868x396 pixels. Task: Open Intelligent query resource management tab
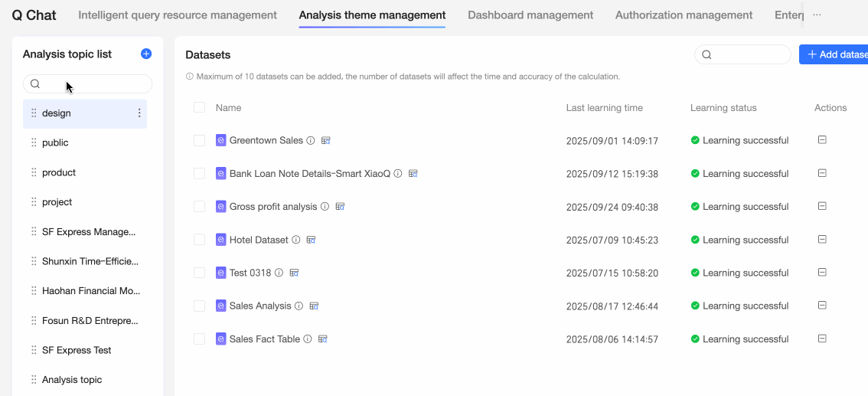(x=178, y=15)
